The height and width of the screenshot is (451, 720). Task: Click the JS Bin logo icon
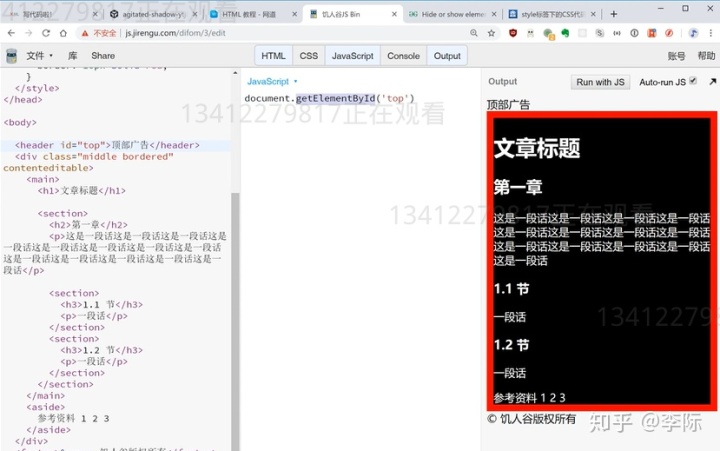point(11,56)
